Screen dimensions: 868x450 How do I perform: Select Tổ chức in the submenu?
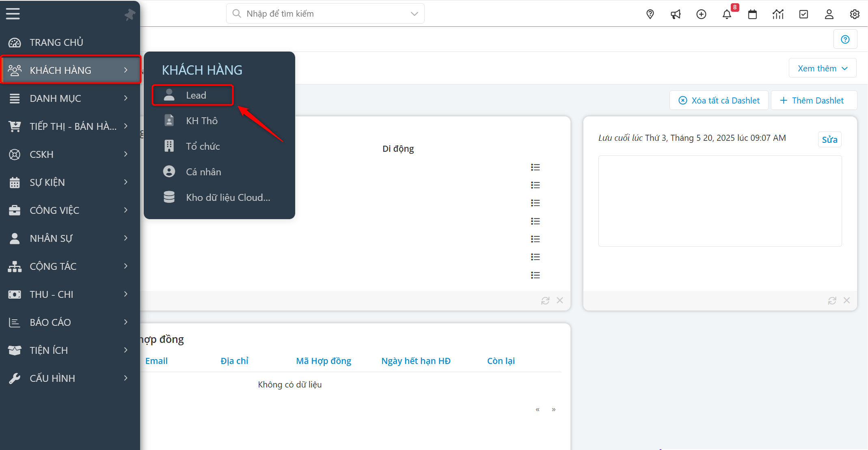coord(203,146)
